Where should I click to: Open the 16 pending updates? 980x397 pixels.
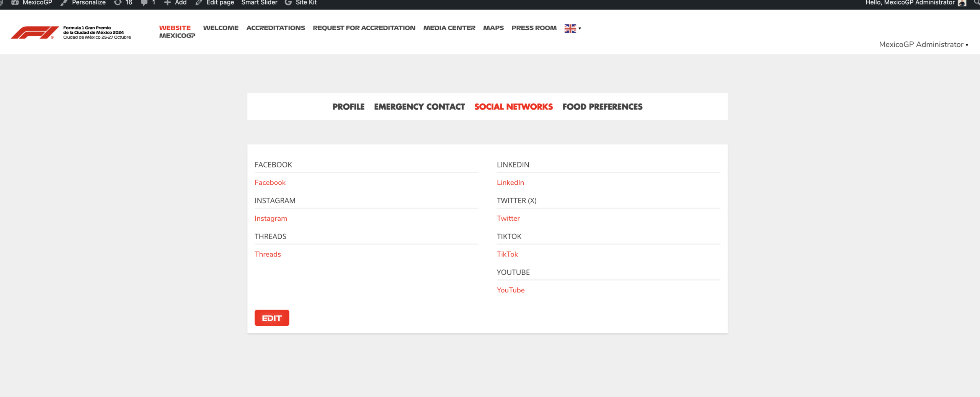[x=123, y=3]
